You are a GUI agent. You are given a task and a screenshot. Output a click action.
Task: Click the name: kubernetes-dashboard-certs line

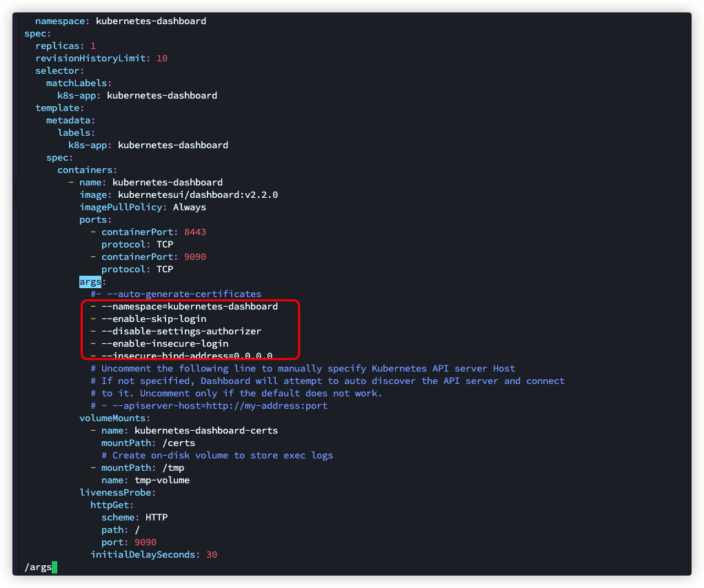[184, 431]
